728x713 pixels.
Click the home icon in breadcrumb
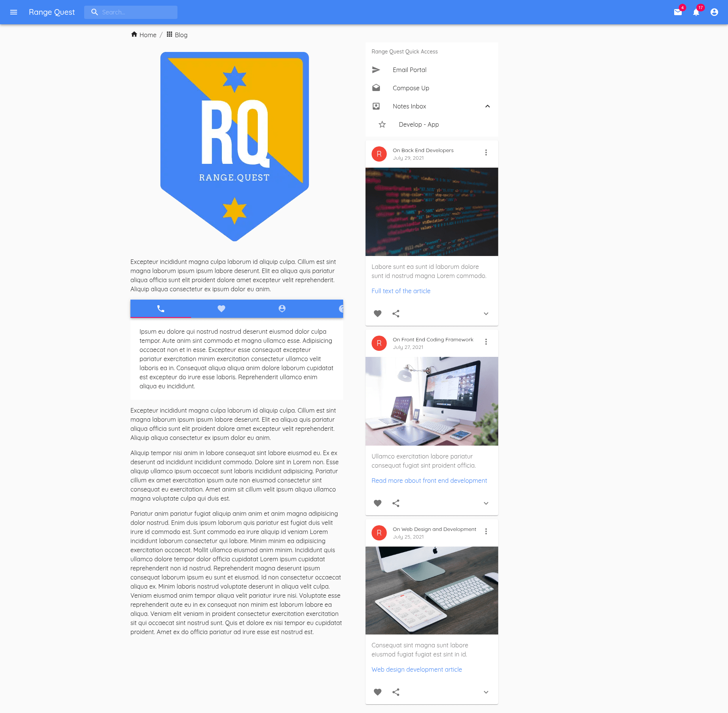click(134, 34)
